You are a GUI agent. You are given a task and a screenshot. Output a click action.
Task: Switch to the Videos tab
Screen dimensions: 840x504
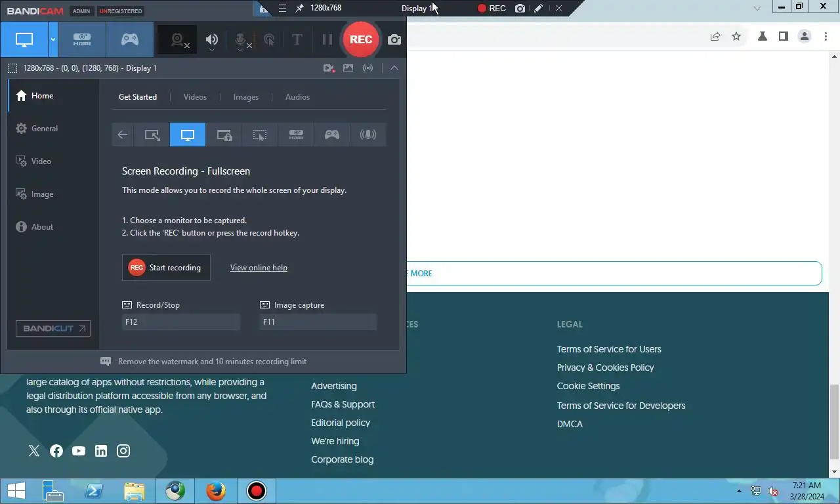click(195, 97)
